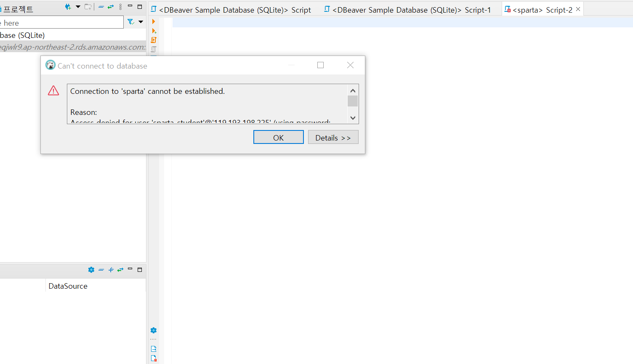Click the error message scrollbar up arrow
633x364 pixels.
(x=353, y=90)
